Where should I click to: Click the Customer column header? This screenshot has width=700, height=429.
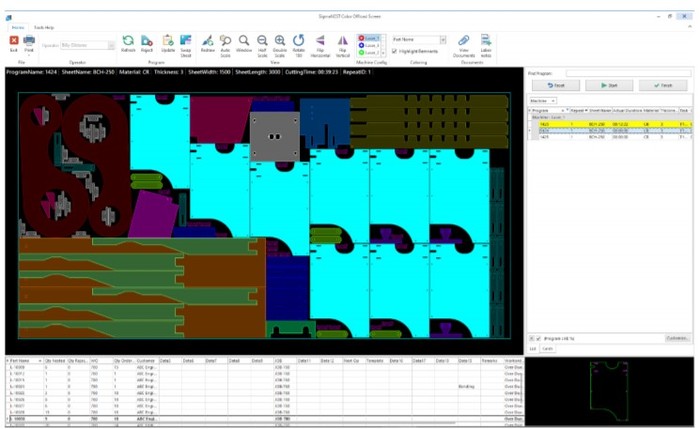pos(146,361)
